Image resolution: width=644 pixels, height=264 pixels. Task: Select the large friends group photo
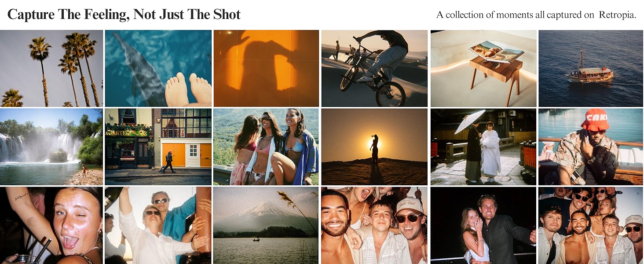591,225
